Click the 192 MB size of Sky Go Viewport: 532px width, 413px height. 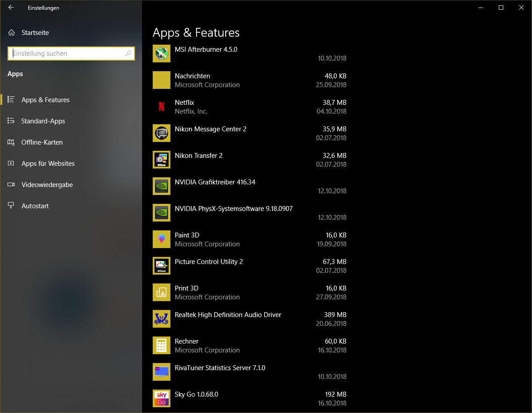pyautogui.click(x=336, y=394)
